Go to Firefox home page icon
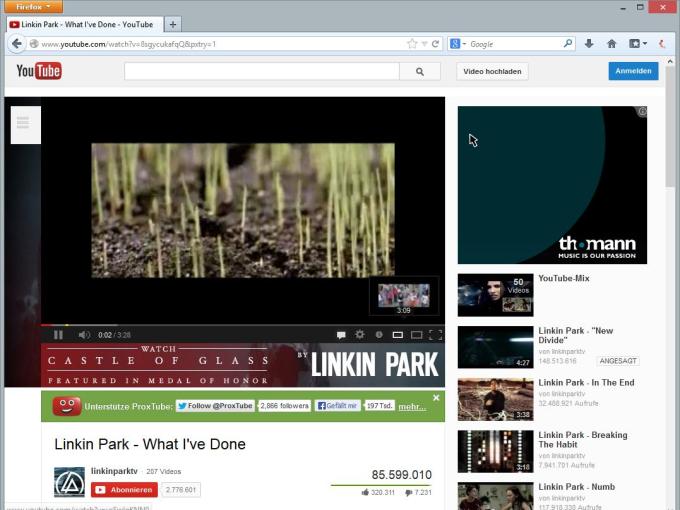The width and height of the screenshot is (680, 510). click(x=611, y=43)
